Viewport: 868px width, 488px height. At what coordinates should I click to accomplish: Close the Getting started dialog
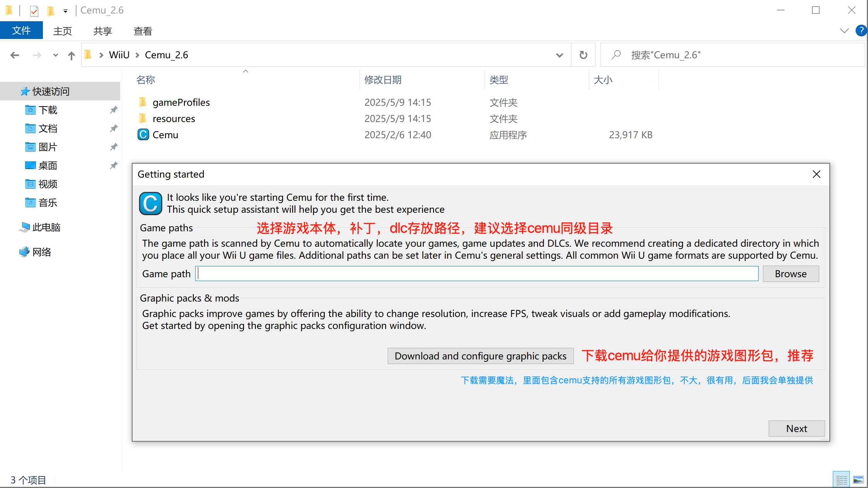(x=816, y=175)
